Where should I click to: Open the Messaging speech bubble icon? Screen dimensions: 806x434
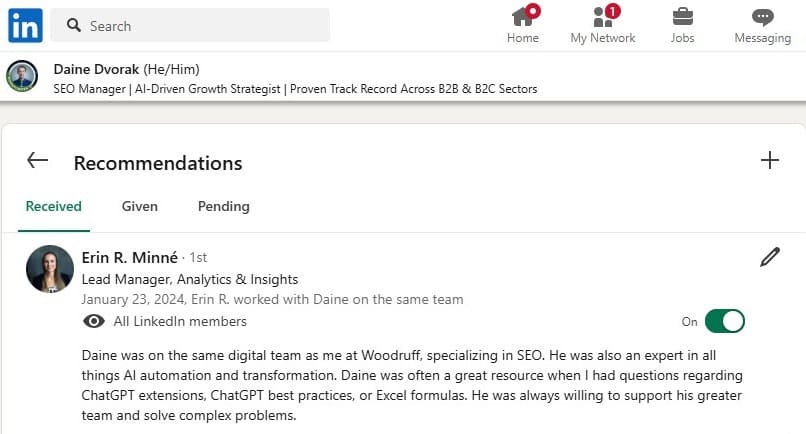click(762, 17)
